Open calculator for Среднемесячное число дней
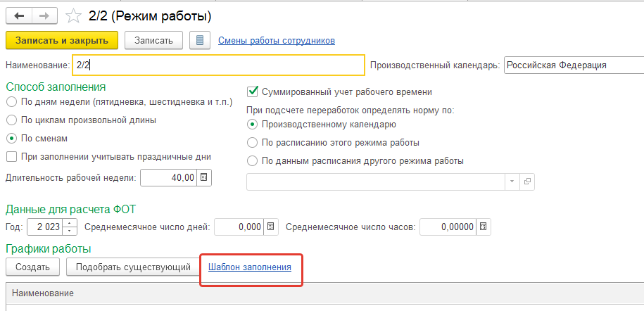Screen dimensions: 644x311 coord(271,227)
